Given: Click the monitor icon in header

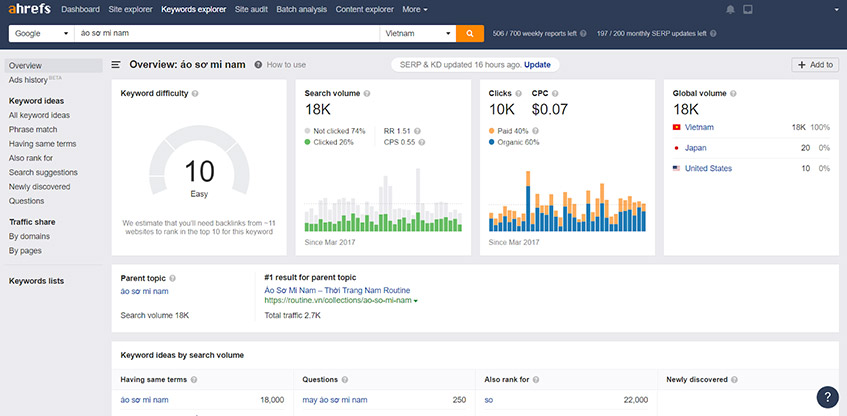Looking at the screenshot, I should click(748, 9).
